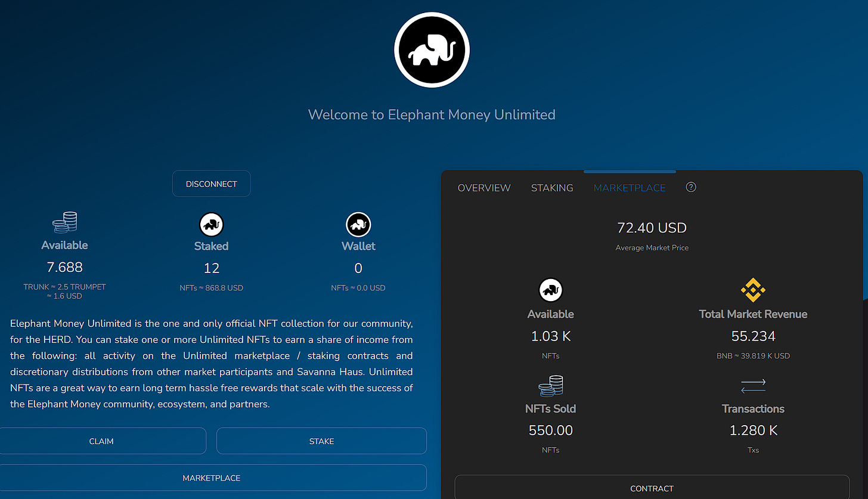Switch to the Overview tab
This screenshot has height=499, width=868.
click(484, 188)
